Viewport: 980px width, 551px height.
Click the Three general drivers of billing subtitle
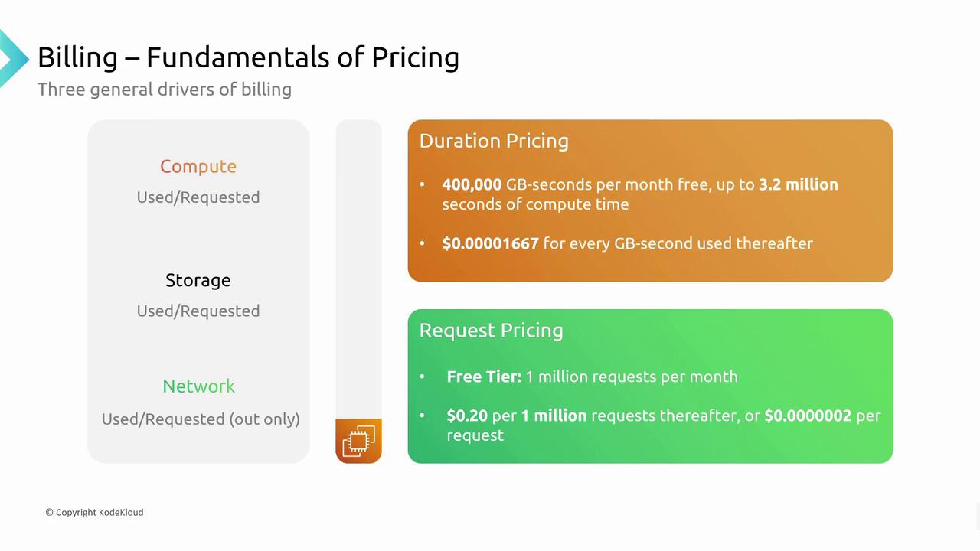[x=165, y=90]
